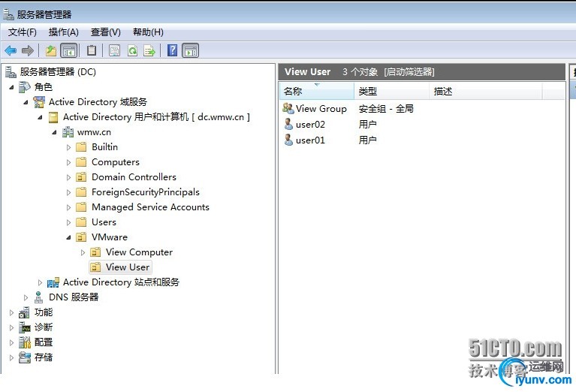This screenshot has height=392, width=576.
Task: Click the VMware organizational unit folder icon
Action: pos(81,237)
